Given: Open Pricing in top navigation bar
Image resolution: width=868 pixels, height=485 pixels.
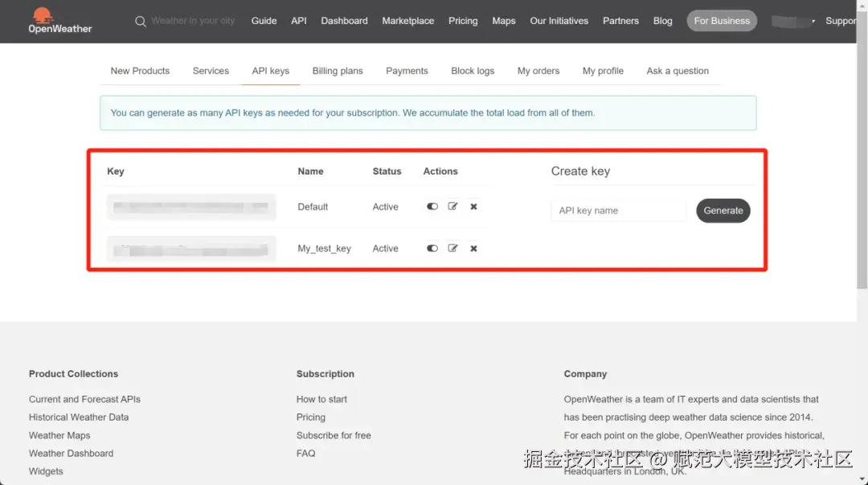Looking at the screenshot, I should coord(463,21).
